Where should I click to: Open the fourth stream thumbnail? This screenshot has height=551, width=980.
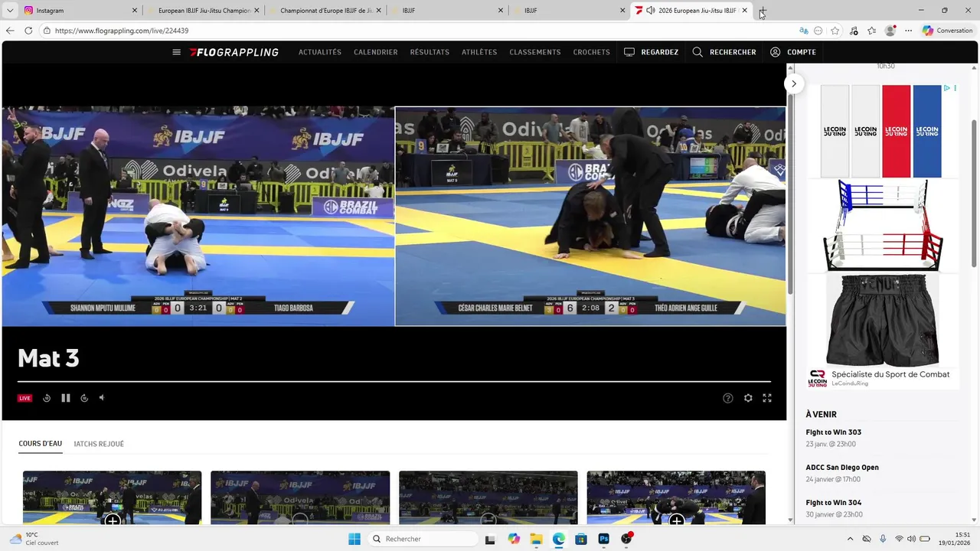(676, 497)
